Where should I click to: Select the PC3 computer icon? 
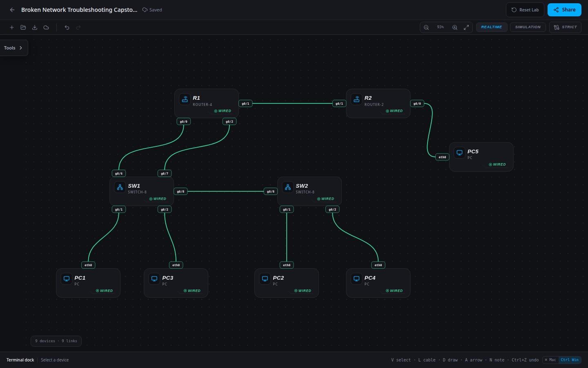(x=154, y=279)
